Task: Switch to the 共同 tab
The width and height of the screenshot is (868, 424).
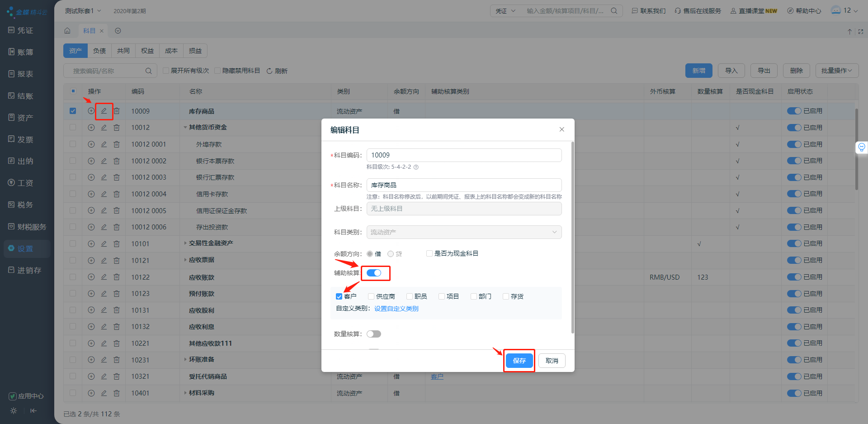Action: [123, 51]
